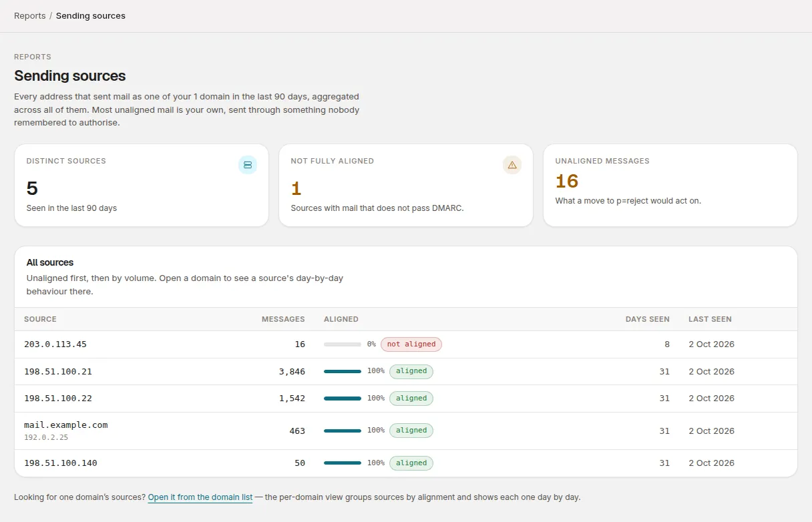
Task: Click IP 192.0.2.25 under mail.example.com
Action: point(46,438)
